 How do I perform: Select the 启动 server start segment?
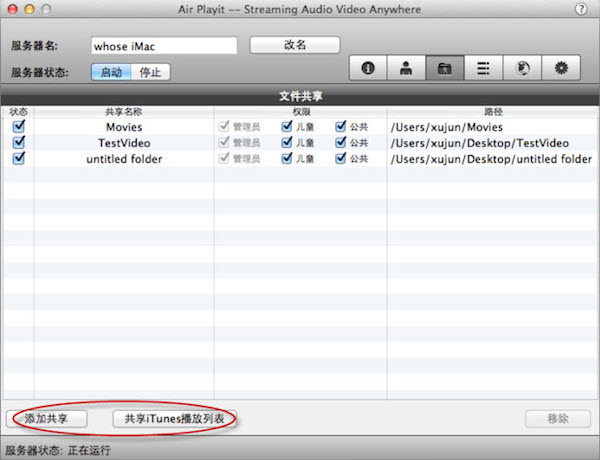coord(111,72)
